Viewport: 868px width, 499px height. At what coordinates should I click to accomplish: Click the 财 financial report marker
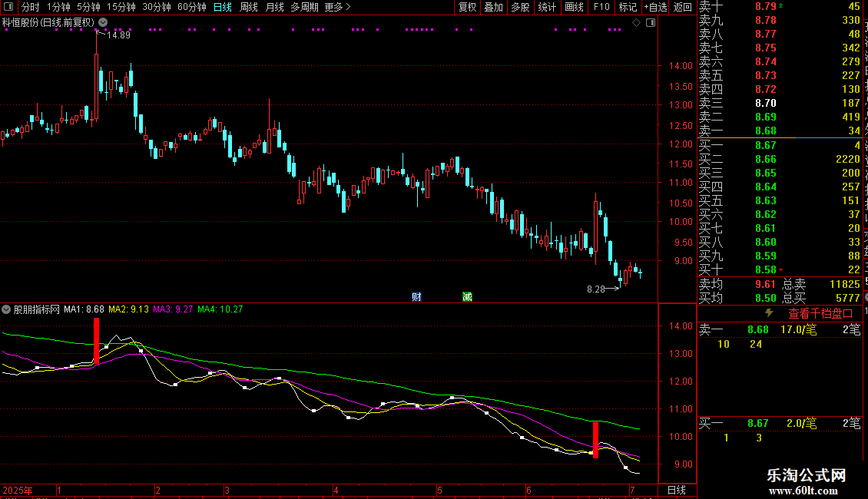416,297
